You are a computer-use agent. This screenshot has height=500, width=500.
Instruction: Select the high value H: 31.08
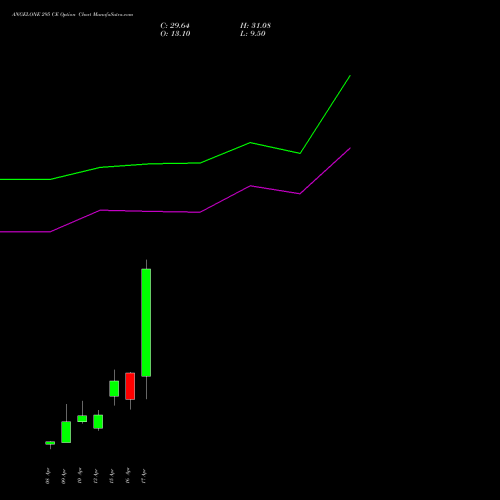255,26
